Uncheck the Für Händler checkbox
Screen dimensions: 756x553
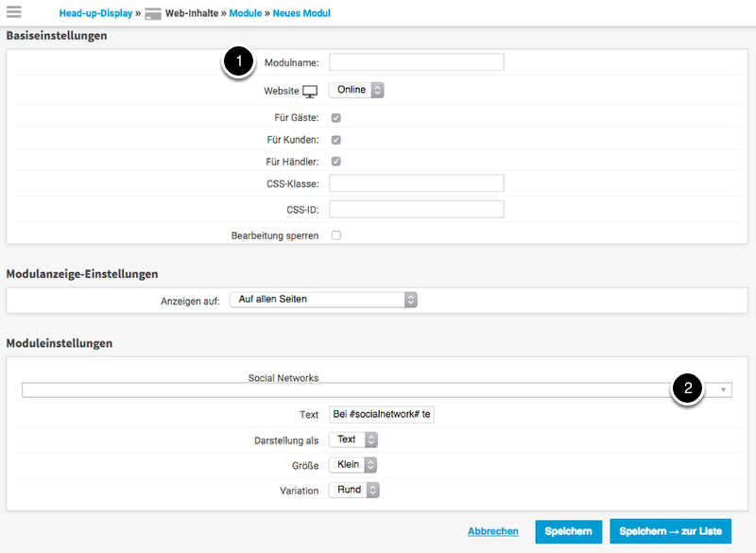tap(335, 162)
